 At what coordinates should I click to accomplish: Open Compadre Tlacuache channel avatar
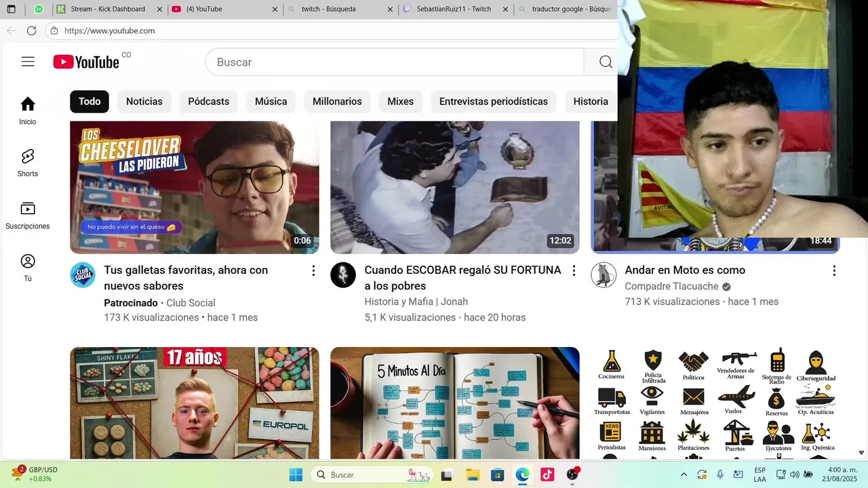604,275
